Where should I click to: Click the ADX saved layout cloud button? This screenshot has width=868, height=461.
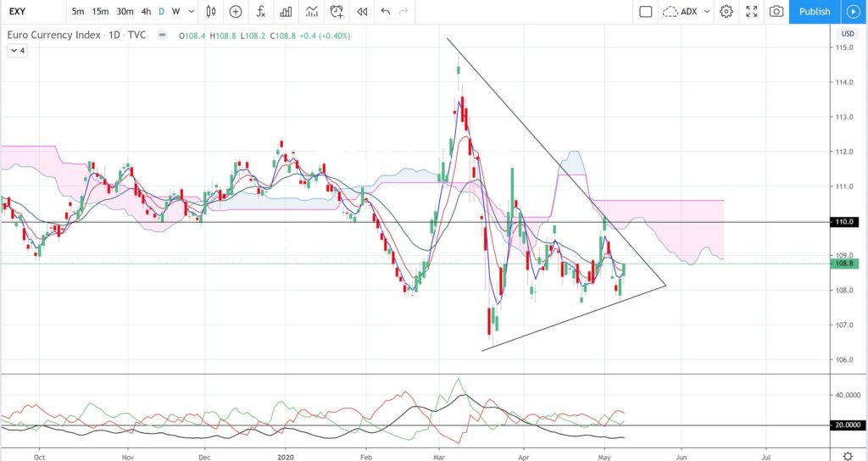(x=681, y=11)
